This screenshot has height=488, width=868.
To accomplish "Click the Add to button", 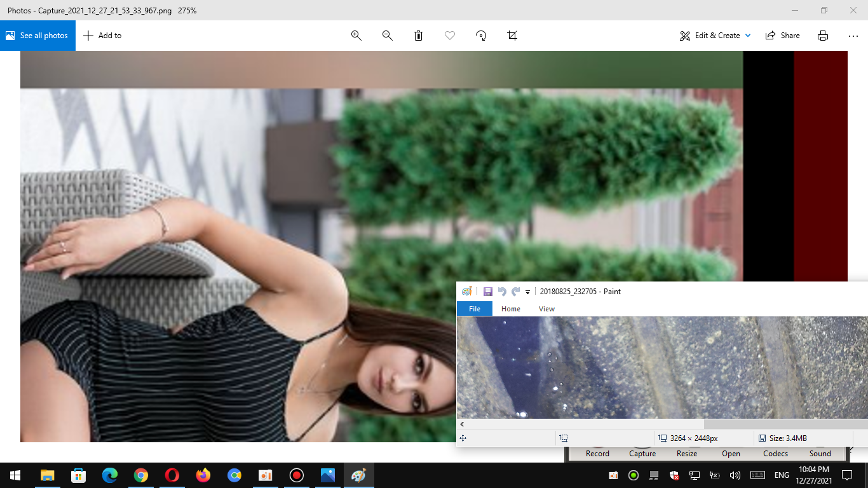I will coord(102,36).
